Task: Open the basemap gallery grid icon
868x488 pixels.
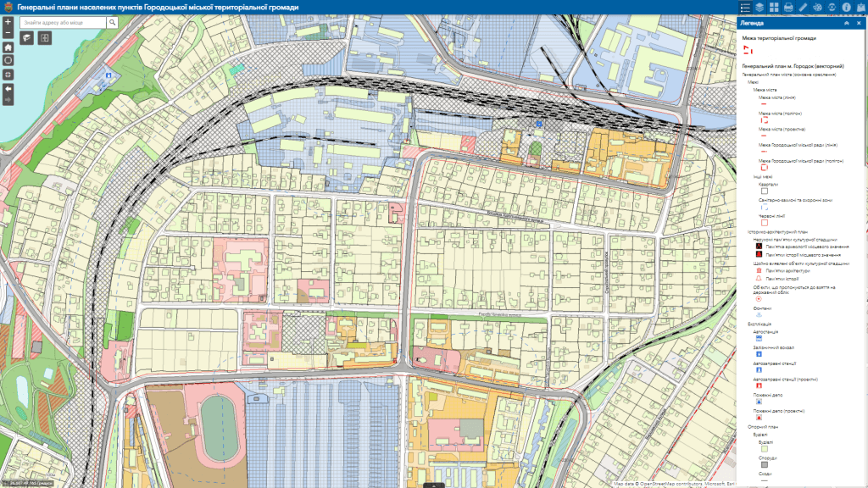Action: click(x=775, y=7)
